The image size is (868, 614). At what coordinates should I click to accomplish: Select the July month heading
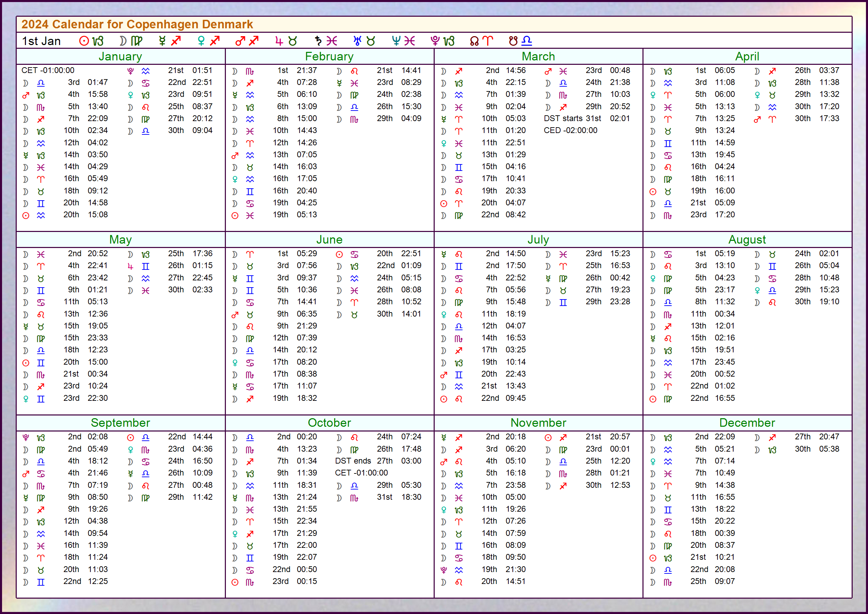pyautogui.click(x=538, y=240)
